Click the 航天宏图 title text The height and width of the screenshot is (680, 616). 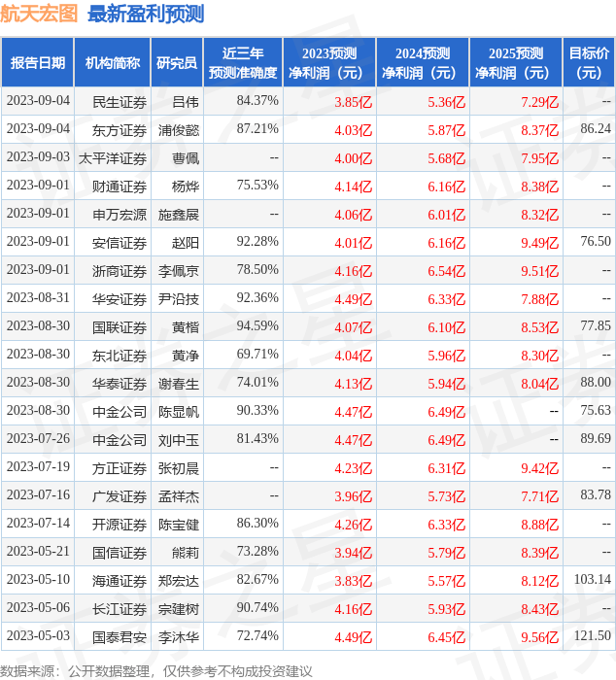tap(39, 14)
